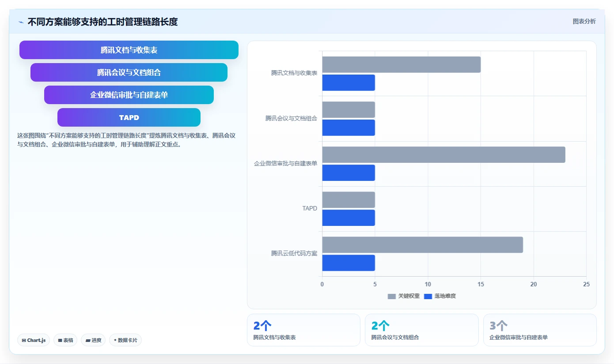The image size is (614, 364).
Task: Click the gray 关键权重 bar for 腾讯文档与收集表
Action: click(401, 64)
